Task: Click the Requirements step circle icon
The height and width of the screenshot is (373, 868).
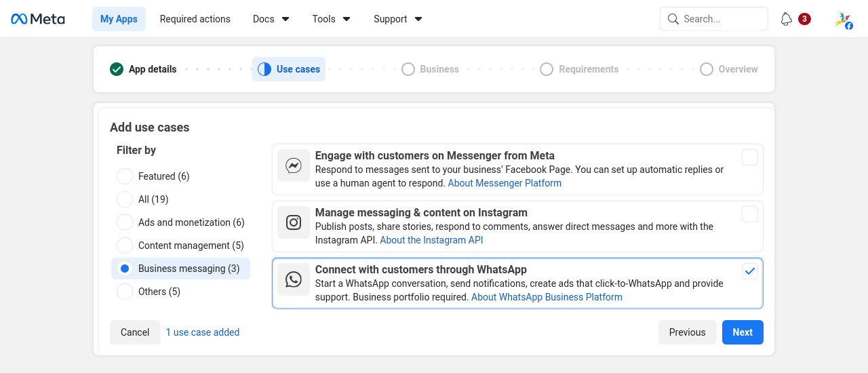Action: pos(547,69)
